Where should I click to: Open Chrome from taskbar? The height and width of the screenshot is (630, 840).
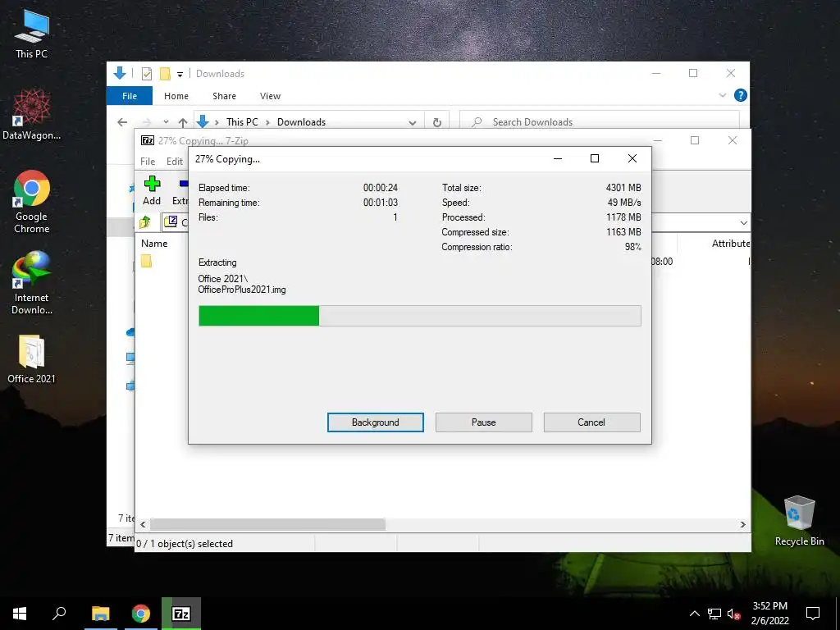click(141, 614)
